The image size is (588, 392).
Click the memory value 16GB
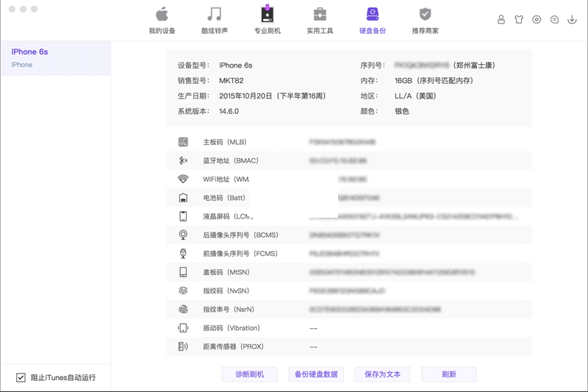pyautogui.click(x=403, y=81)
